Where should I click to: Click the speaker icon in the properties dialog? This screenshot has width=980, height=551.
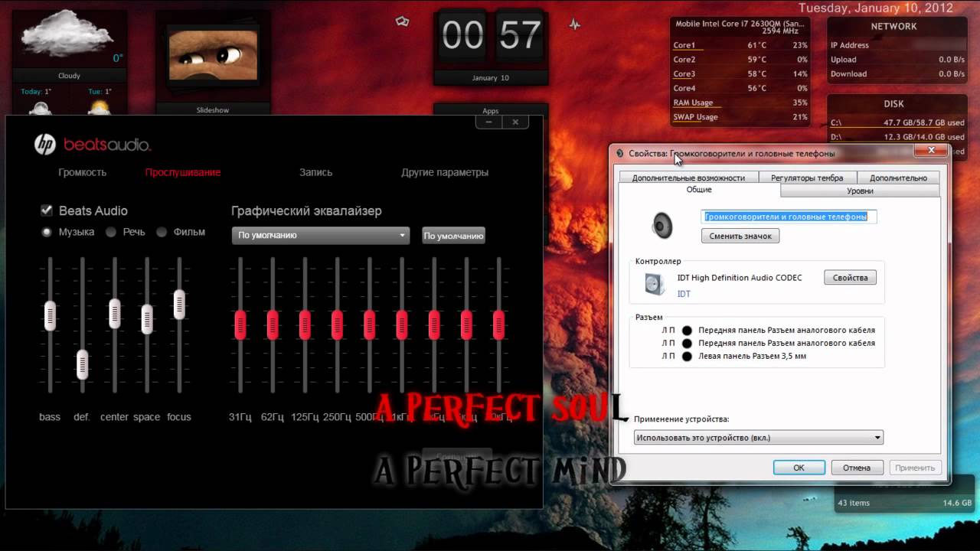(662, 226)
